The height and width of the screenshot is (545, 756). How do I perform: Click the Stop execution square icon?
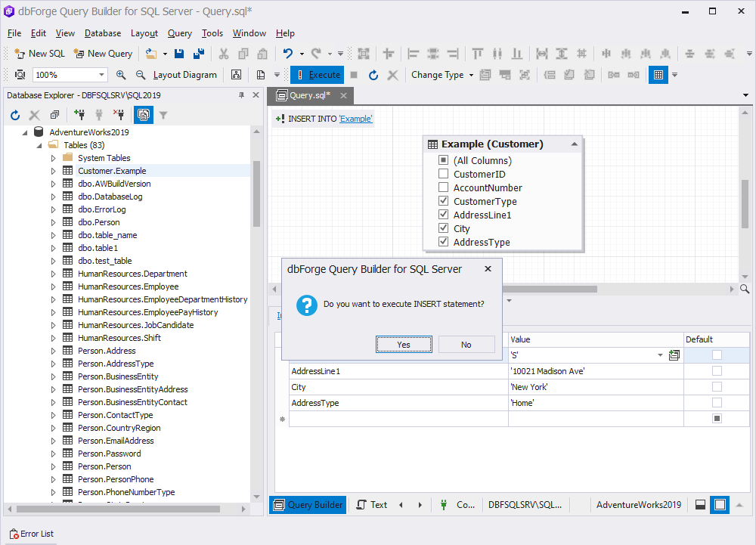point(354,75)
